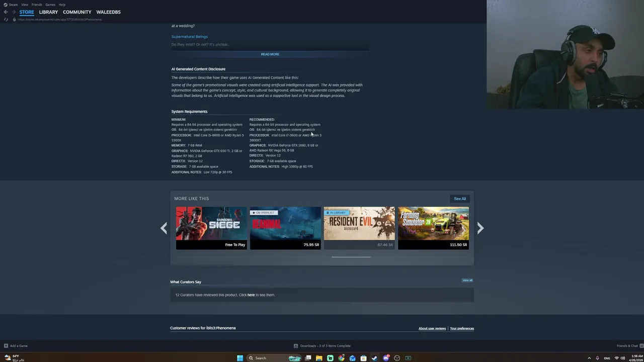Go back with the left arrow

tap(6, 12)
